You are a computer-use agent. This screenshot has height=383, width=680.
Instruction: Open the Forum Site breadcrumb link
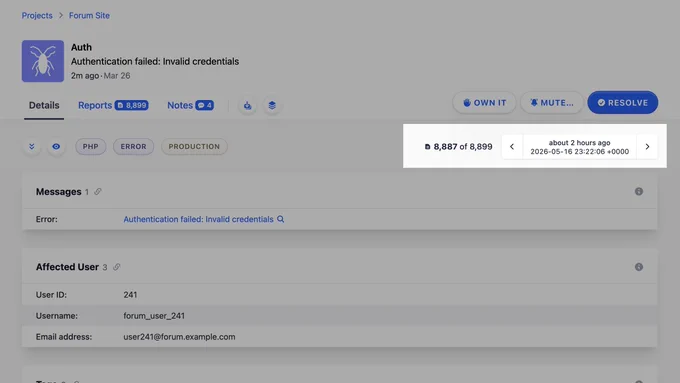pyautogui.click(x=89, y=16)
